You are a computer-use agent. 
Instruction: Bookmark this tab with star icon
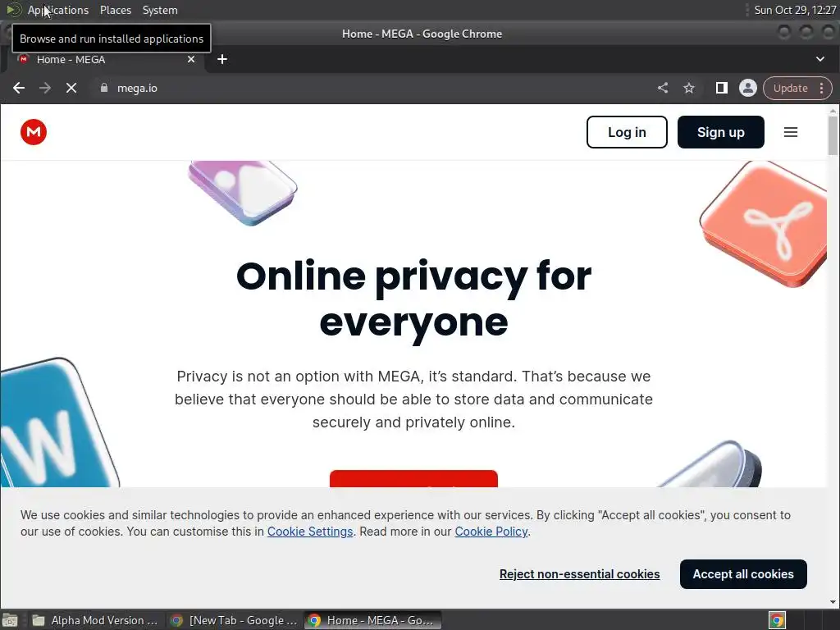click(x=689, y=88)
